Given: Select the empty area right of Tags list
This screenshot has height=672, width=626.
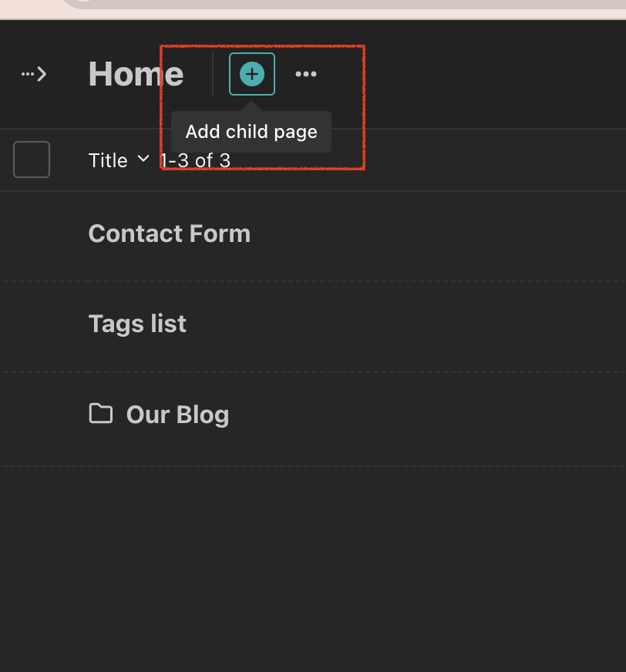Looking at the screenshot, I should coord(406,327).
